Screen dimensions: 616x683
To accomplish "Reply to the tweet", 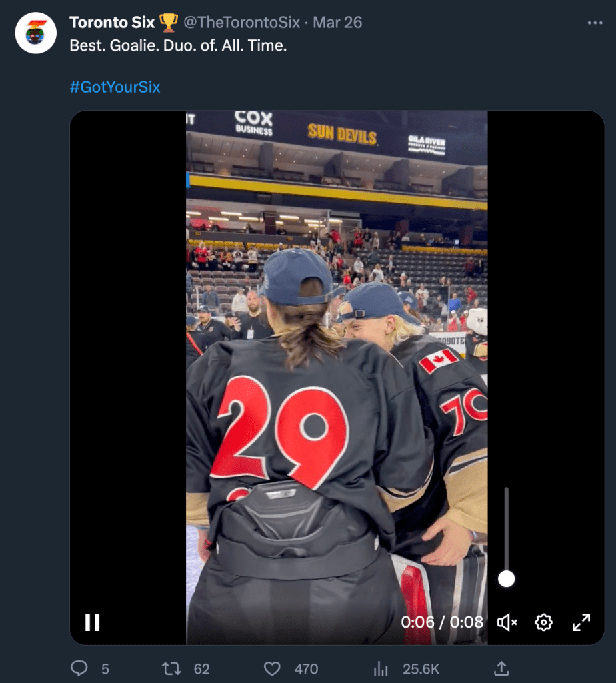I will pyautogui.click(x=79, y=668).
